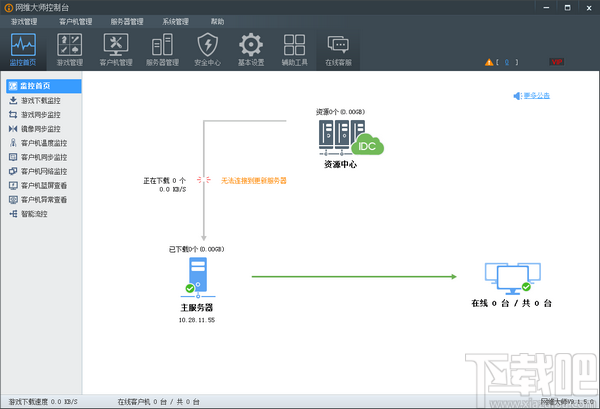Click the 更多公告 announcements link
This screenshot has width=600, height=409.
click(x=536, y=96)
